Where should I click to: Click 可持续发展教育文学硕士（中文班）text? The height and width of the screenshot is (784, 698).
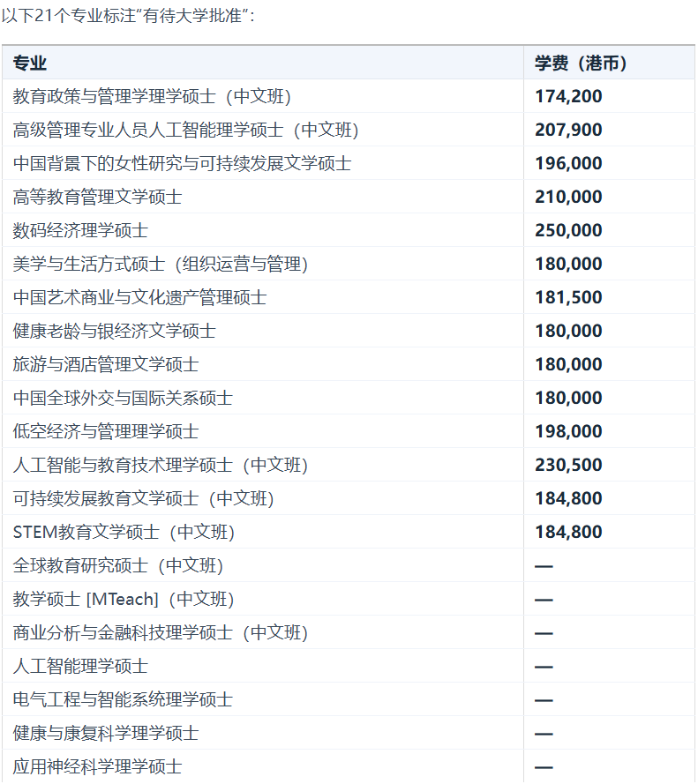pyautogui.click(x=143, y=498)
